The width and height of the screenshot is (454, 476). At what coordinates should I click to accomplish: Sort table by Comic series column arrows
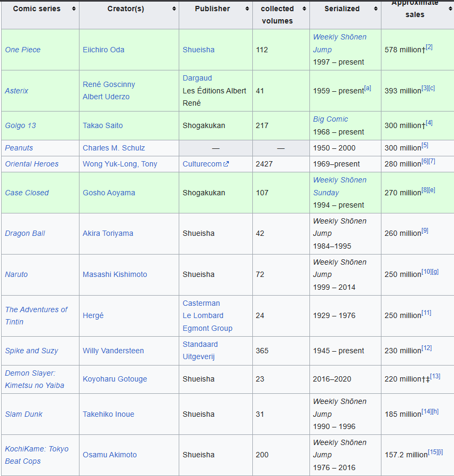click(74, 9)
